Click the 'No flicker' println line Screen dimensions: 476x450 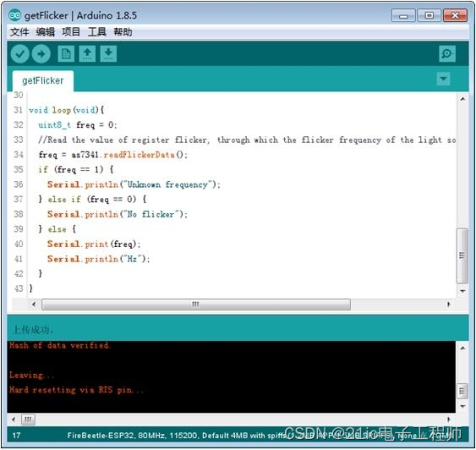(118, 214)
